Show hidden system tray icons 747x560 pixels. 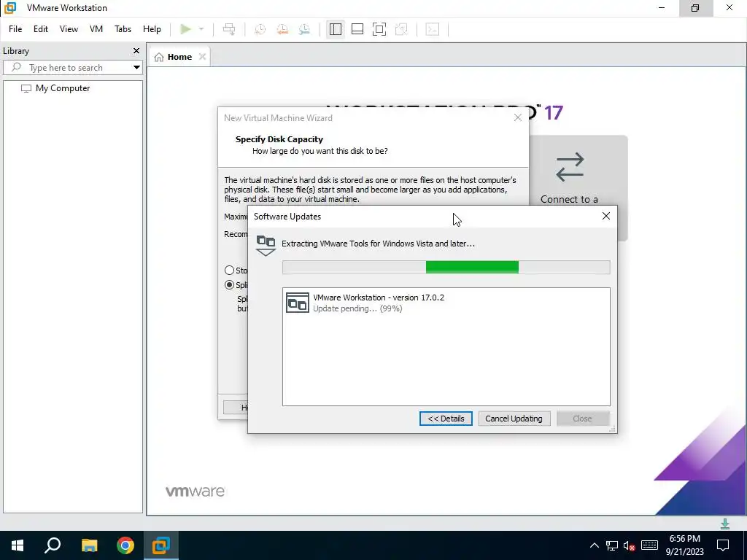595,545
